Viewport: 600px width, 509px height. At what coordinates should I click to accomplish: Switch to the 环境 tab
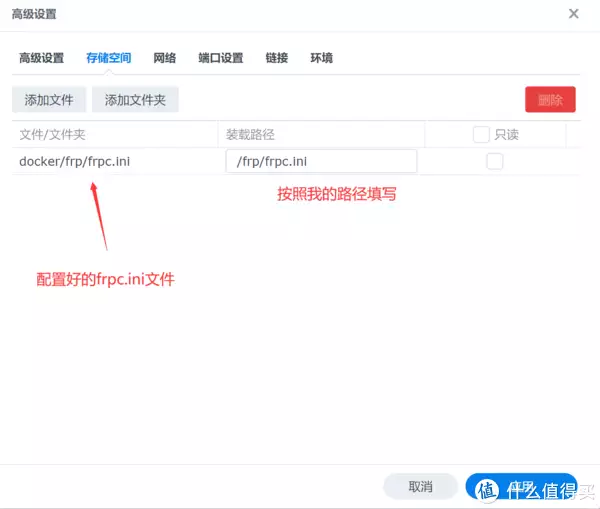point(321,58)
